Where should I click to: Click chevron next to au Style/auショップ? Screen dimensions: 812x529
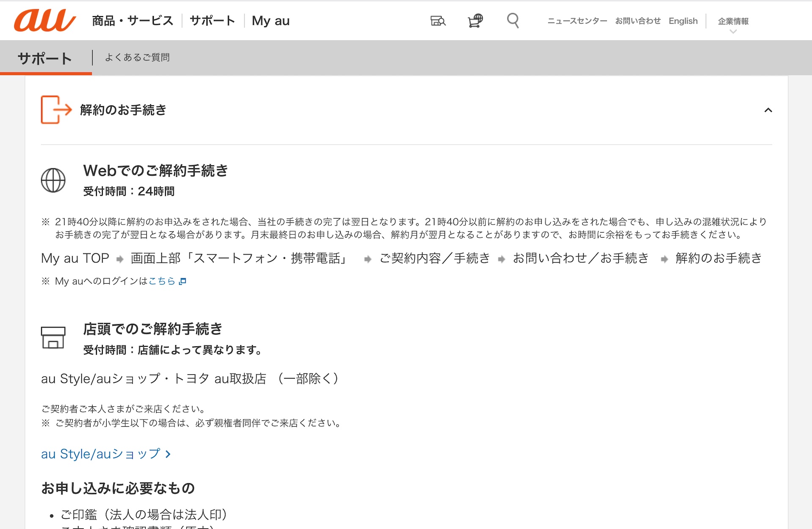point(168,454)
